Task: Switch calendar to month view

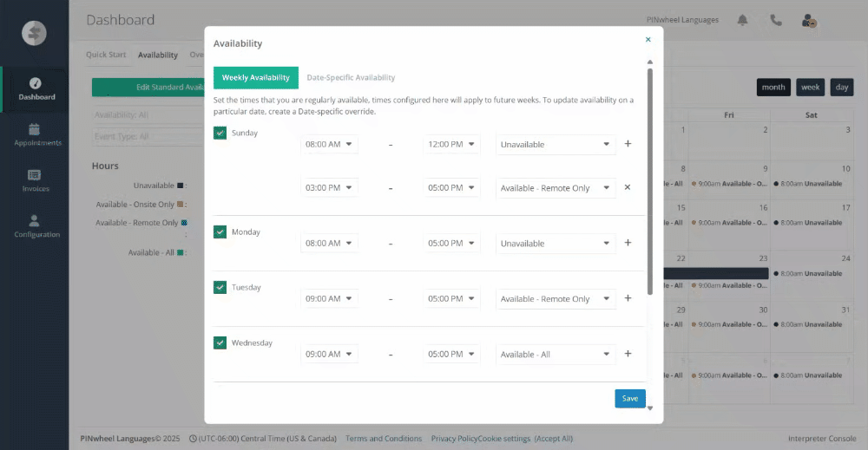Action: coord(773,88)
